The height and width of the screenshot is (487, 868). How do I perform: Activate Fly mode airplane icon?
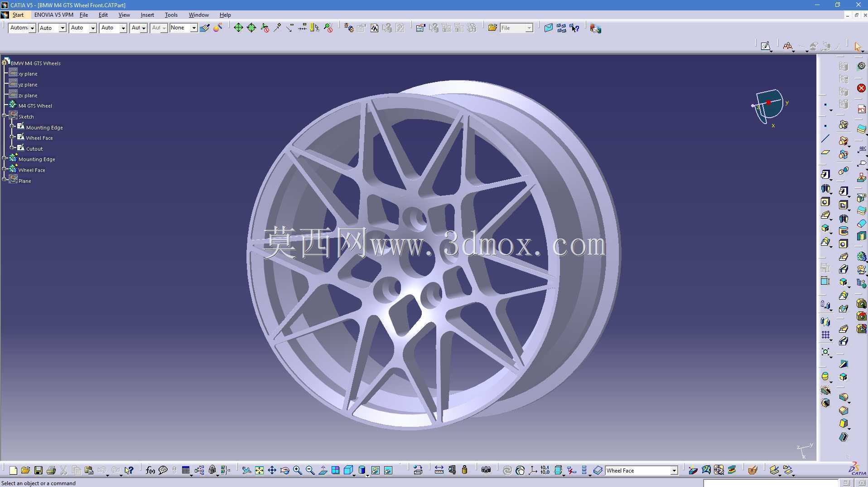click(246, 471)
